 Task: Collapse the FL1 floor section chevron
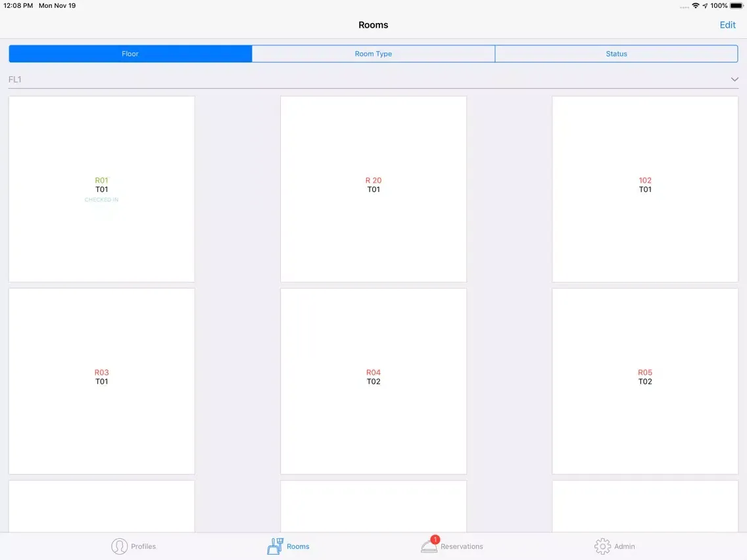click(734, 80)
